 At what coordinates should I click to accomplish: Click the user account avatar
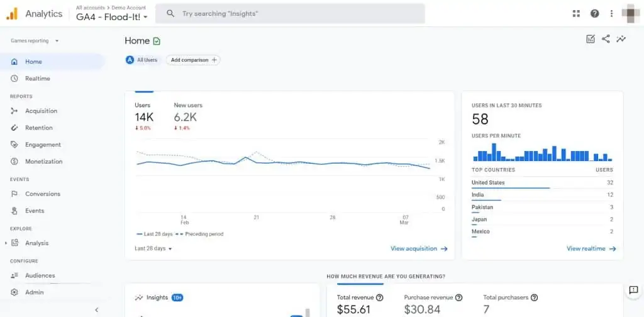point(630,14)
